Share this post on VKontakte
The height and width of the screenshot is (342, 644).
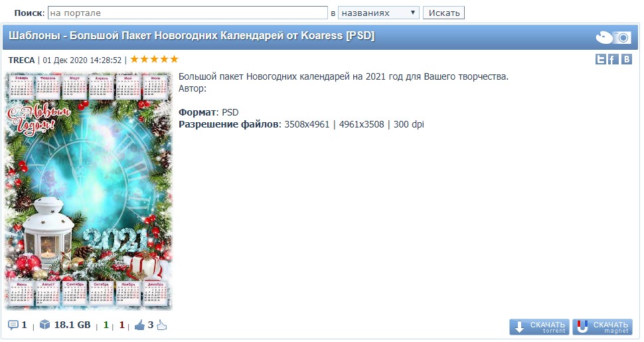click(626, 60)
